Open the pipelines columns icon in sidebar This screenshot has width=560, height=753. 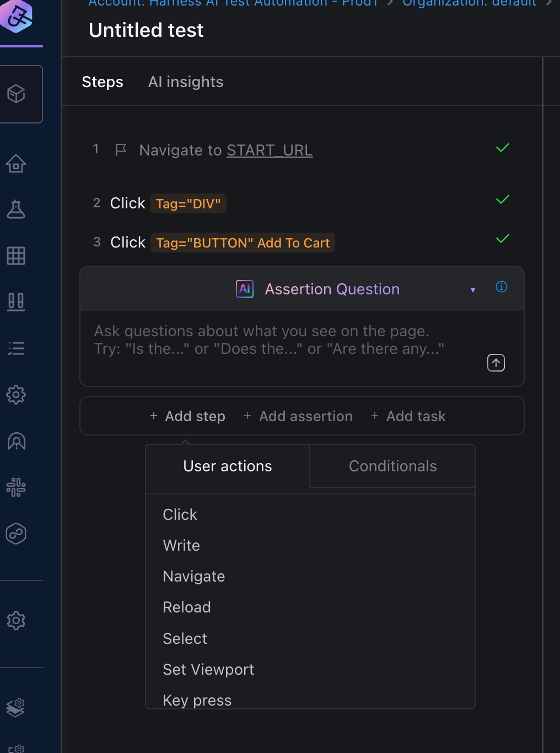point(17,302)
